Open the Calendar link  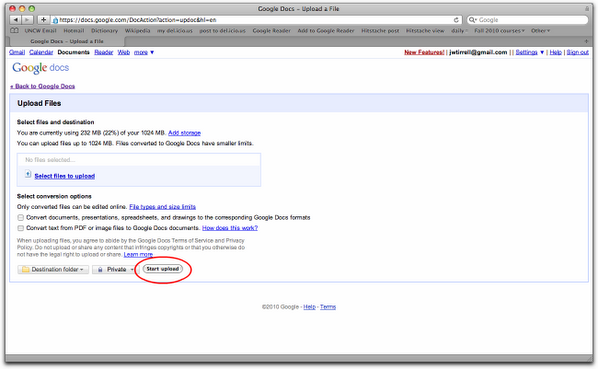[x=41, y=52]
